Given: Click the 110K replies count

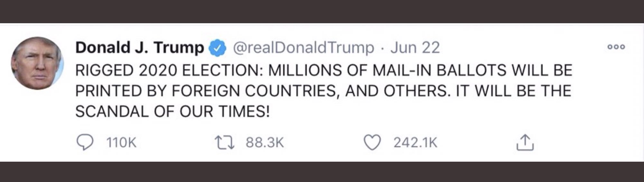Looking at the screenshot, I should coord(121,142).
